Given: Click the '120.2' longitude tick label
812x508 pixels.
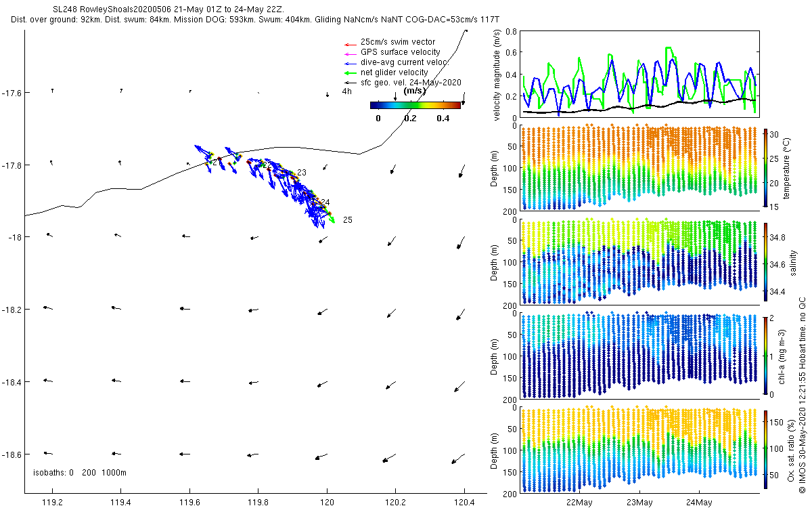Looking at the screenshot, I should click(396, 503).
